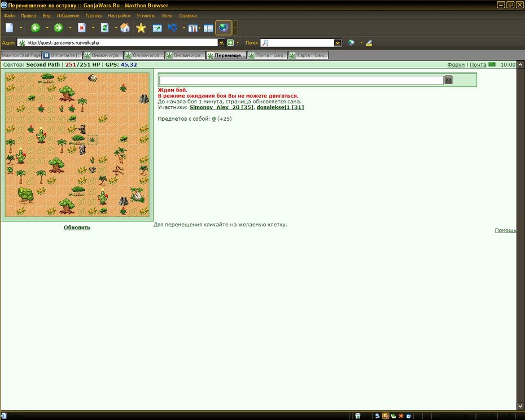Open the Избранное menu
The width and height of the screenshot is (525, 420).
pyautogui.click(x=68, y=15)
